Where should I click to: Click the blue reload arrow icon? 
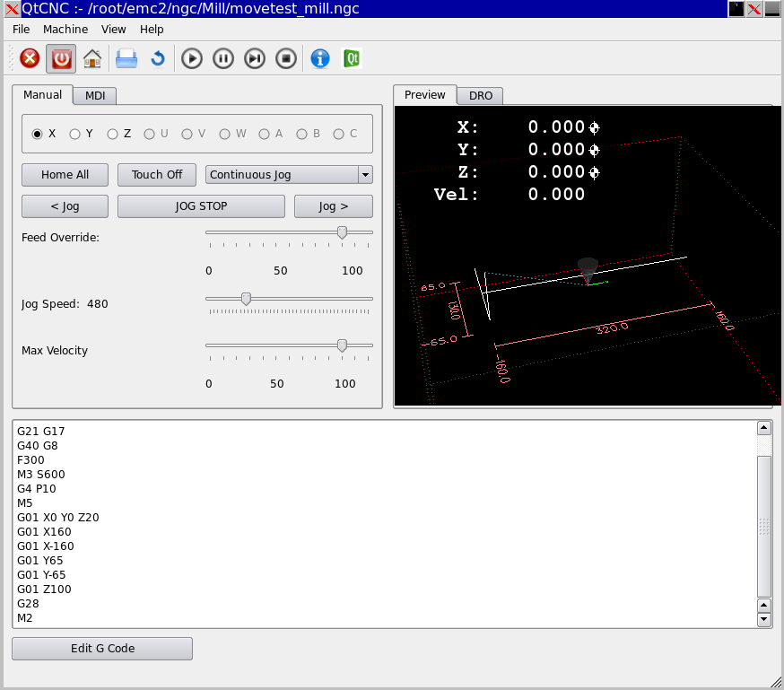(x=158, y=59)
